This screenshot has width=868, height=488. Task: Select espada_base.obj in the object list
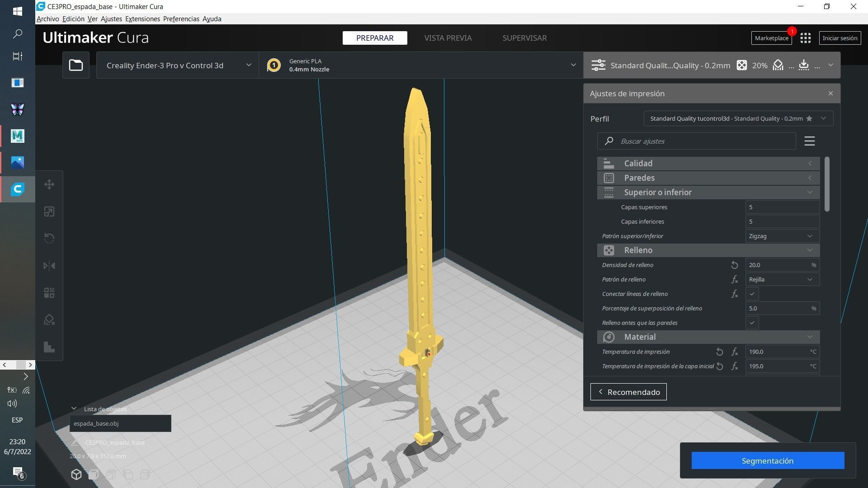click(120, 423)
